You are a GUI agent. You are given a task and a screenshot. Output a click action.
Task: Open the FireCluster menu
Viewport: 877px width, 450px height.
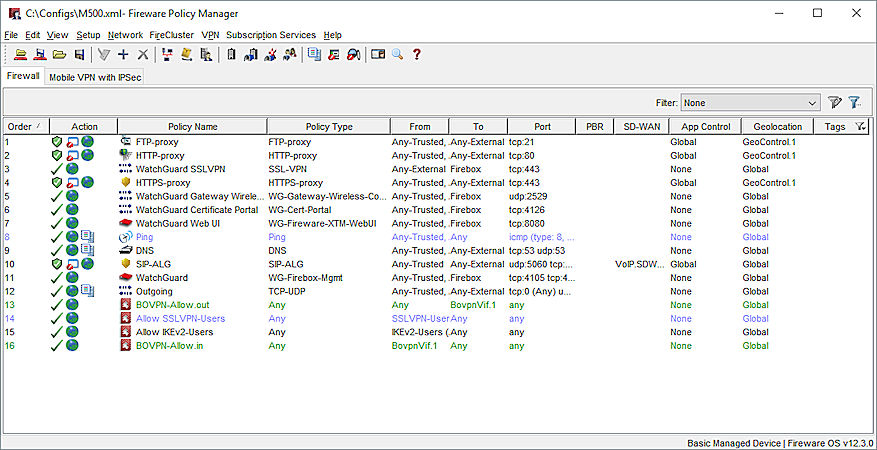tap(171, 35)
